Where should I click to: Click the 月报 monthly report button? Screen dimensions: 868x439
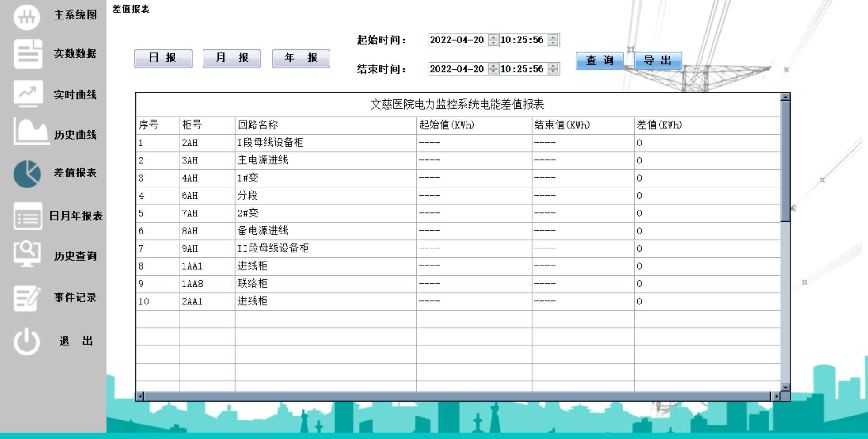point(231,58)
